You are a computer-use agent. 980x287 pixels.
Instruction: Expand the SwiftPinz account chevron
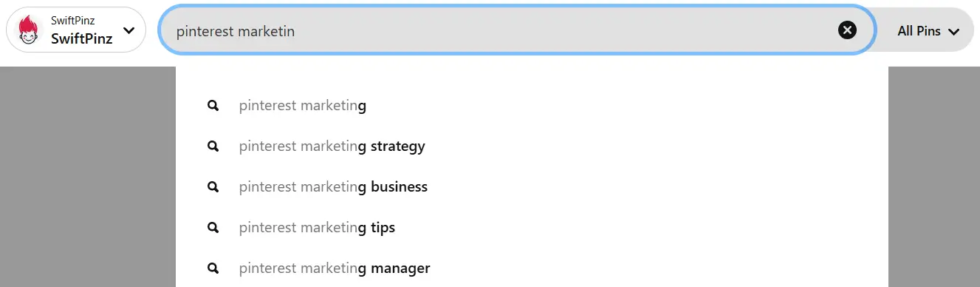click(129, 30)
